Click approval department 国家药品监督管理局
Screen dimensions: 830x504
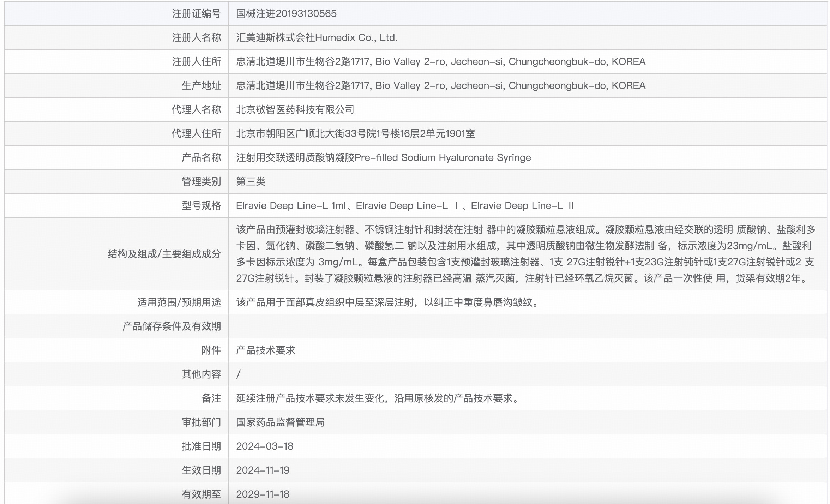tap(280, 422)
